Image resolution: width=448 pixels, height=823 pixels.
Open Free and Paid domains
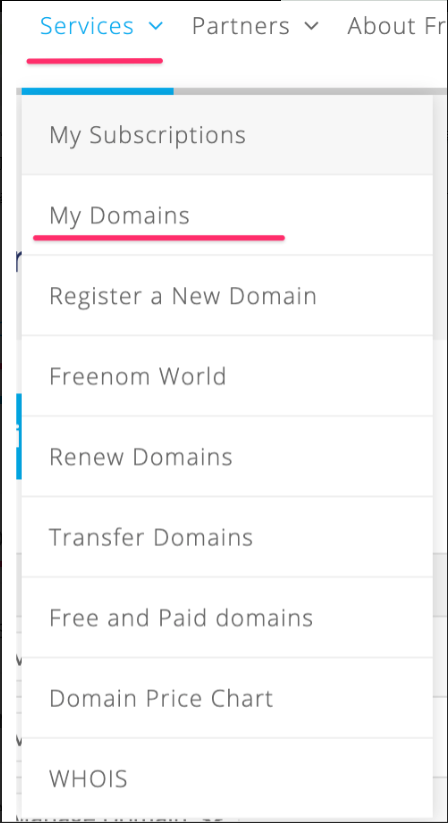[x=227, y=617]
